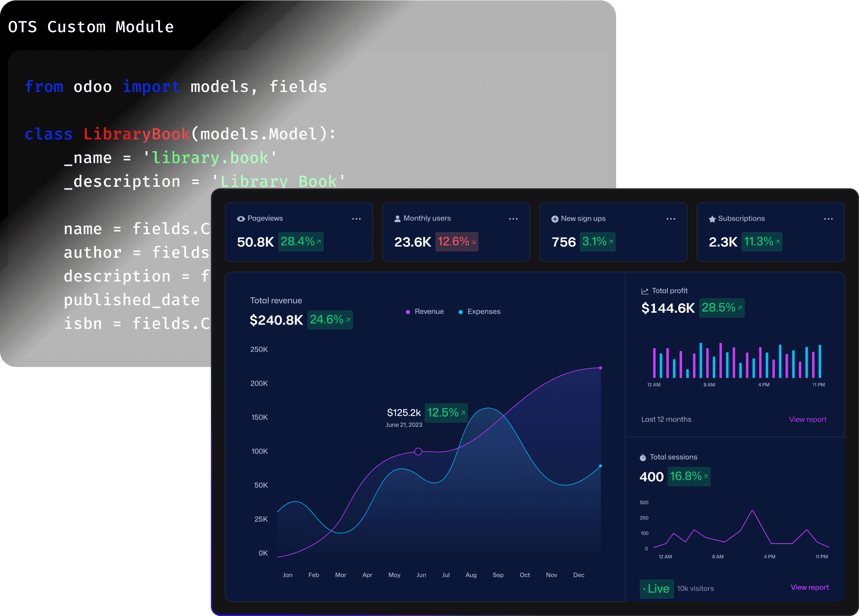The image size is (859, 616).
Task: Open View report under Total profit
Action: tap(807, 419)
